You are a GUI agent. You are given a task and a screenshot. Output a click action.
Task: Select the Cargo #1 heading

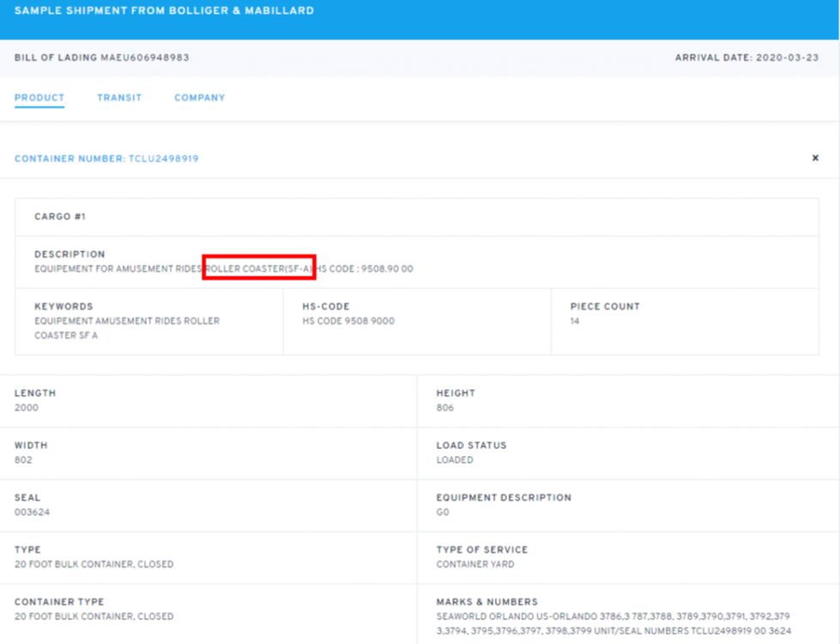[x=60, y=217]
